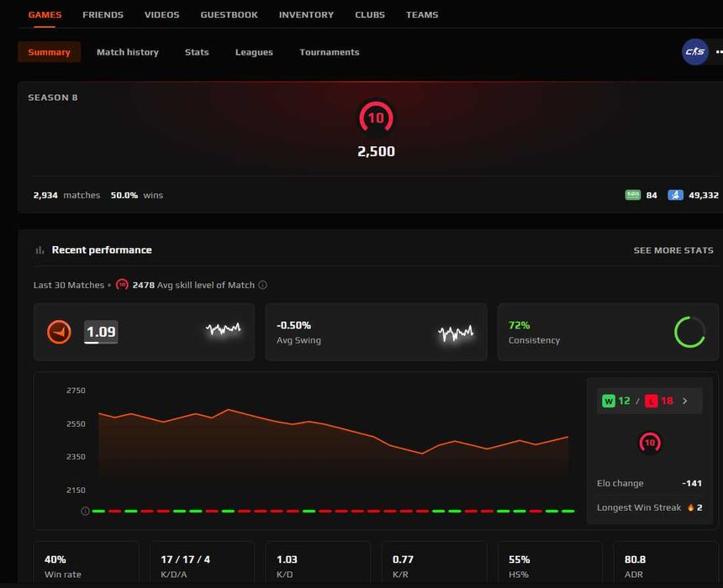This screenshot has height=588, width=723.
Task: Click the last green match result marker
Action: pos(568,511)
